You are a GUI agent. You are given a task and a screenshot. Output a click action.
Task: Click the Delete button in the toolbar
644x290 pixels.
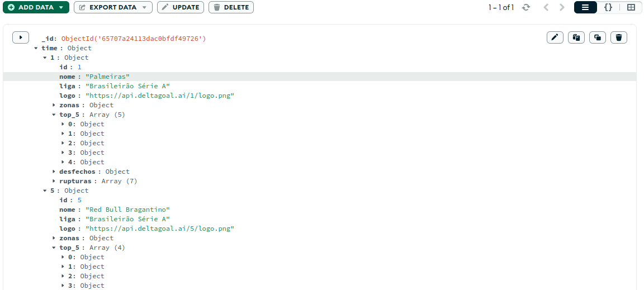pos(231,7)
